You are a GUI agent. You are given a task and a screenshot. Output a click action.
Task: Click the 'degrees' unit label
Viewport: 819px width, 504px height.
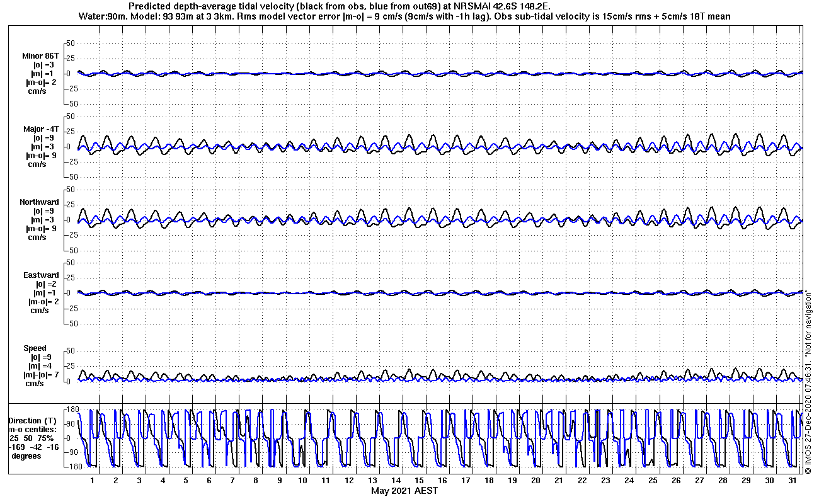26,456
